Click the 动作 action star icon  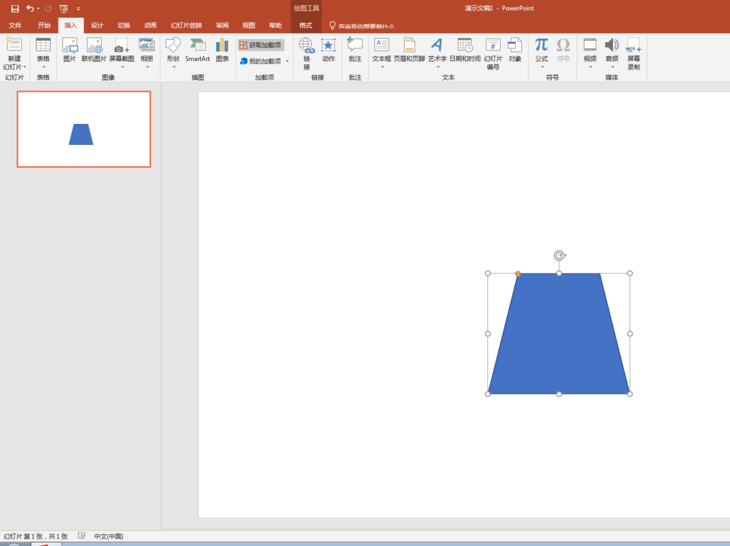click(x=328, y=46)
